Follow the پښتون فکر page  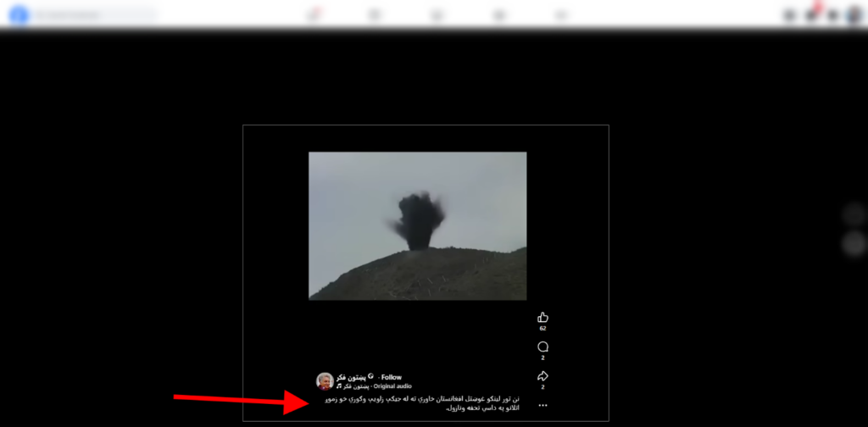coord(391,377)
